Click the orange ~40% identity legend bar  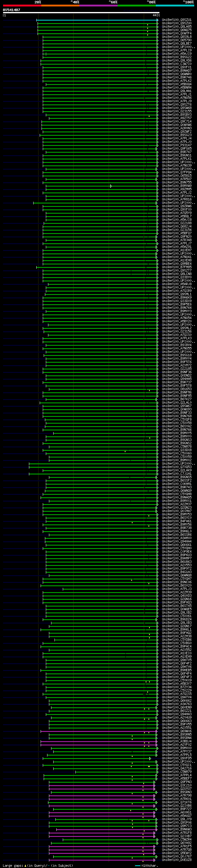[60, 6]
